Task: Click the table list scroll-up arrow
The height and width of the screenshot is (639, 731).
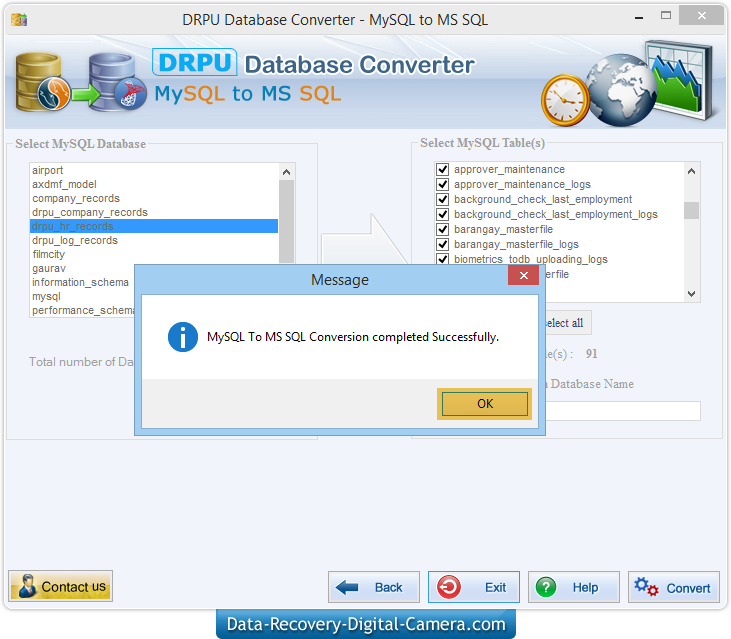Action: (x=692, y=171)
